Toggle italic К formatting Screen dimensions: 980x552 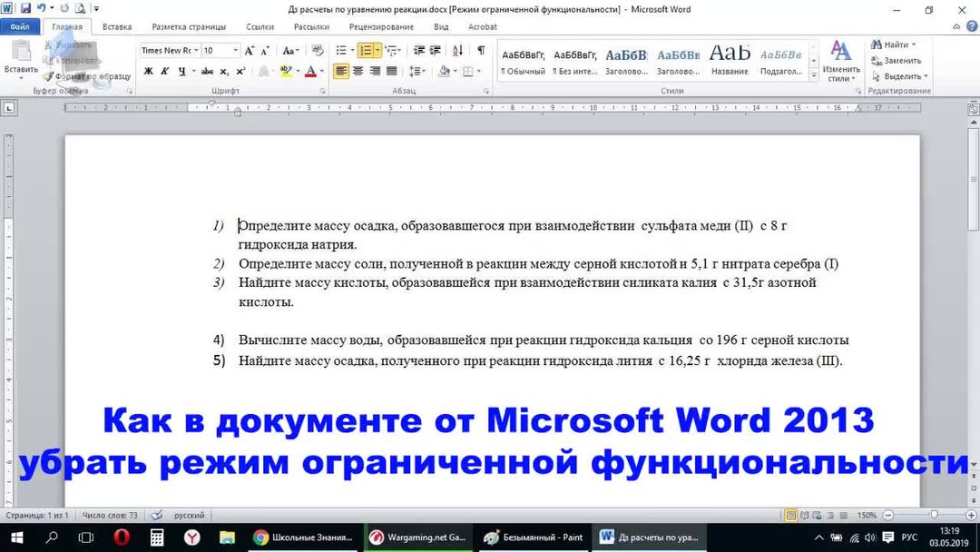coord(165,71)
